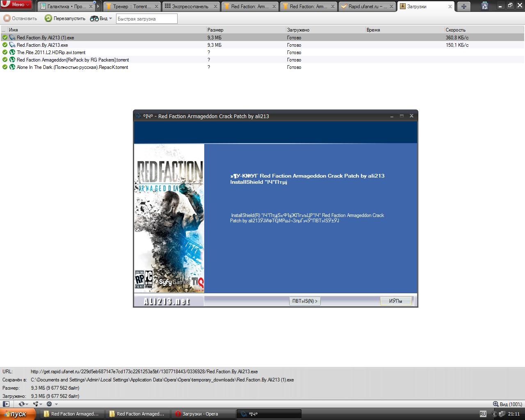Switch to the Трекер :: Torrent tab

(132, 7)
